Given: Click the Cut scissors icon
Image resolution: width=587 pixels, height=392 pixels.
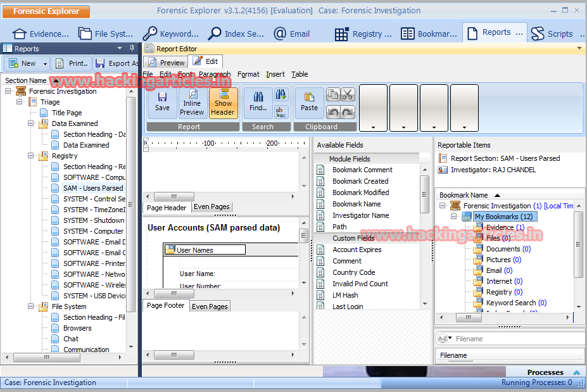Looking at the screenshot, I should tap(348, 94).
